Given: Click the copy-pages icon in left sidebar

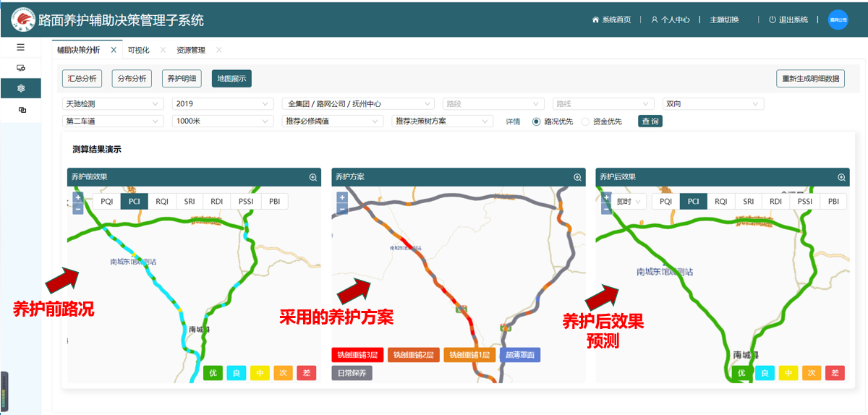Looking at the screenshot, I should [x=20, y=109].
